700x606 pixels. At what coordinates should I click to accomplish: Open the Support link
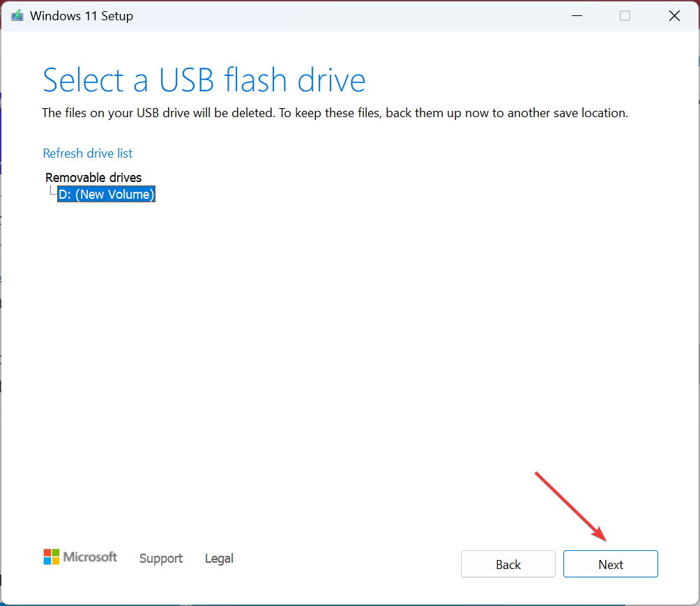pos(161,558)
